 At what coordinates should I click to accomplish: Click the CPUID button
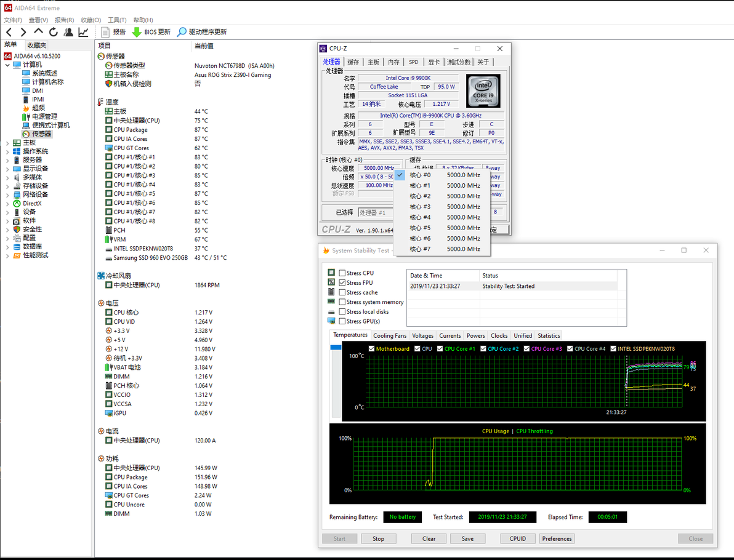[518, 539]
